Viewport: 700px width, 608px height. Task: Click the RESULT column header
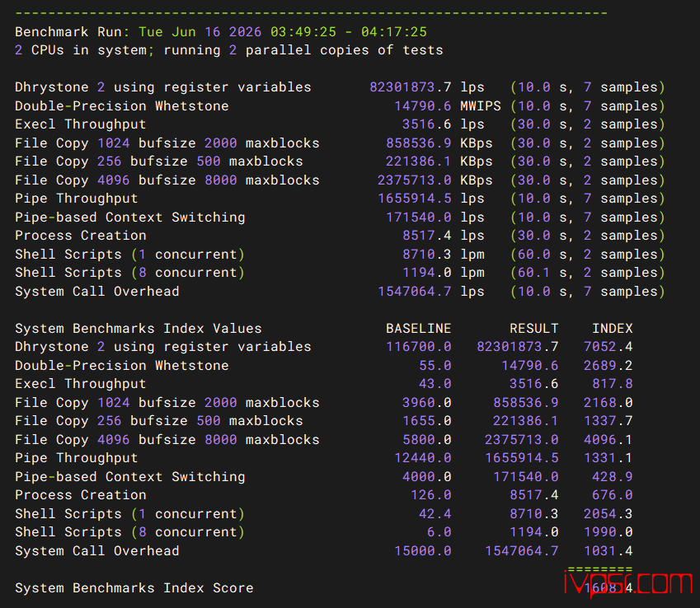point(533,329)
